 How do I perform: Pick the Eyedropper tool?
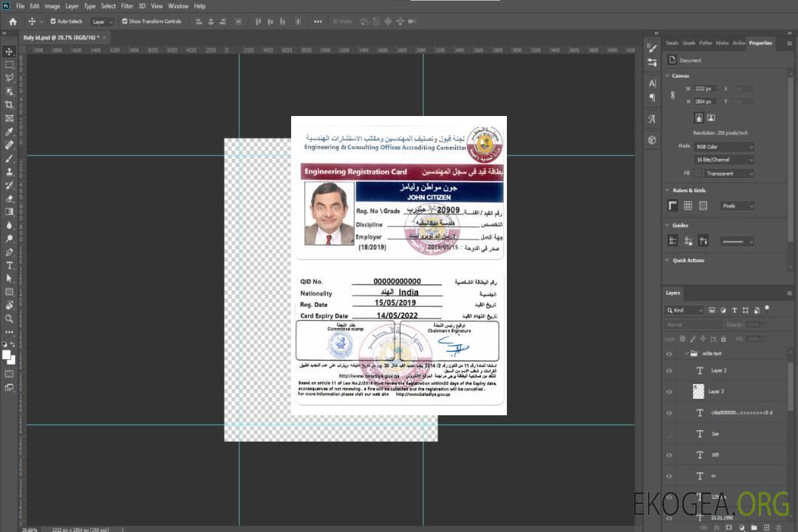(10, 132)
